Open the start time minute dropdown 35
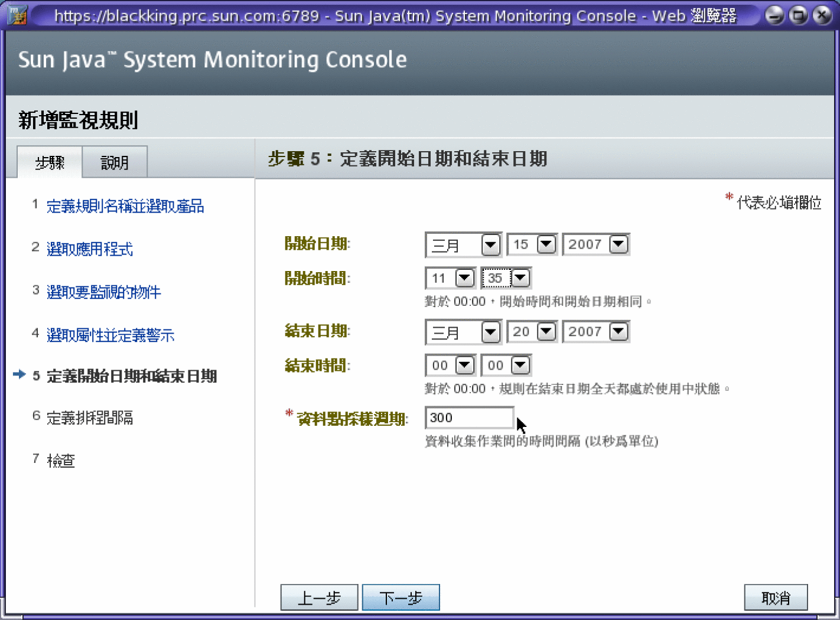The width and height of the screenshot is (840, 620). (x=506, y=278)
